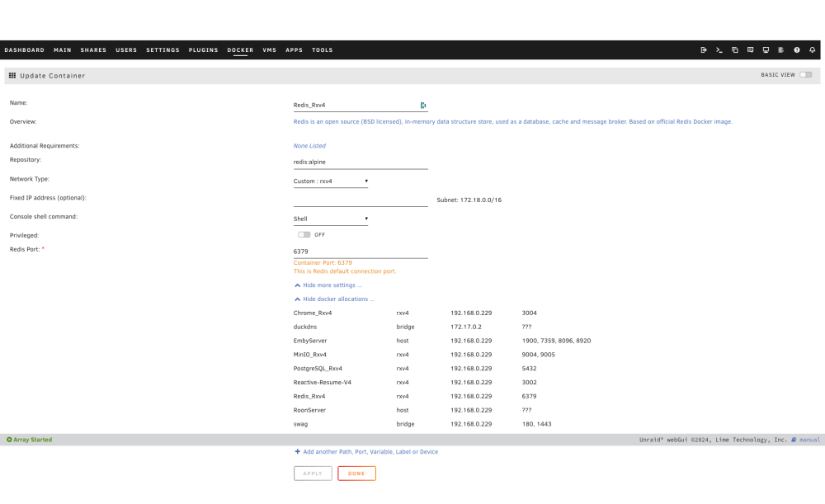
Task: Open the Plugins menu
Action: coord(203,50)
